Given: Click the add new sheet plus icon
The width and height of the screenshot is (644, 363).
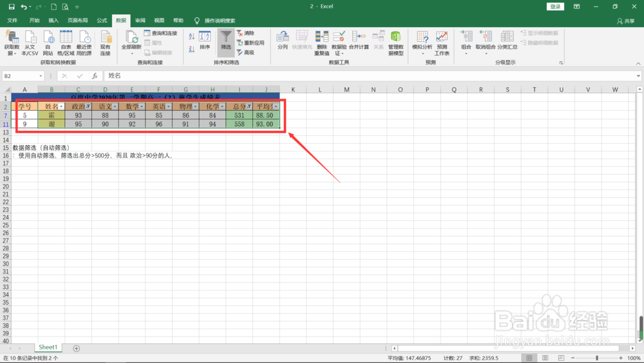Looking at the screenshot, I should click(77, 349).
